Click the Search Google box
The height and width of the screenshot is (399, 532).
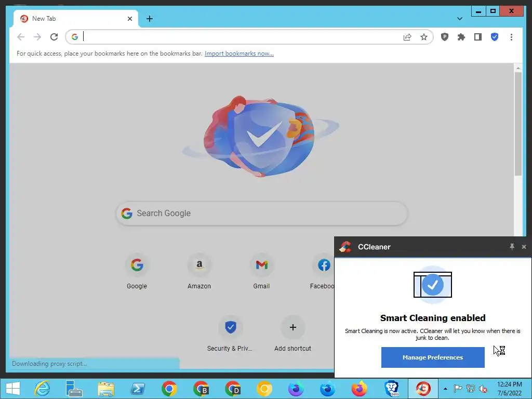262,214
